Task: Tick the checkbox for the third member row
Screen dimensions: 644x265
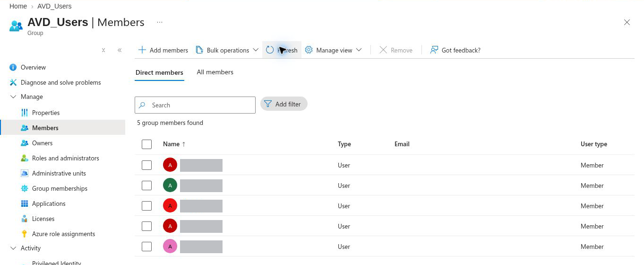Action: (146, 206)
